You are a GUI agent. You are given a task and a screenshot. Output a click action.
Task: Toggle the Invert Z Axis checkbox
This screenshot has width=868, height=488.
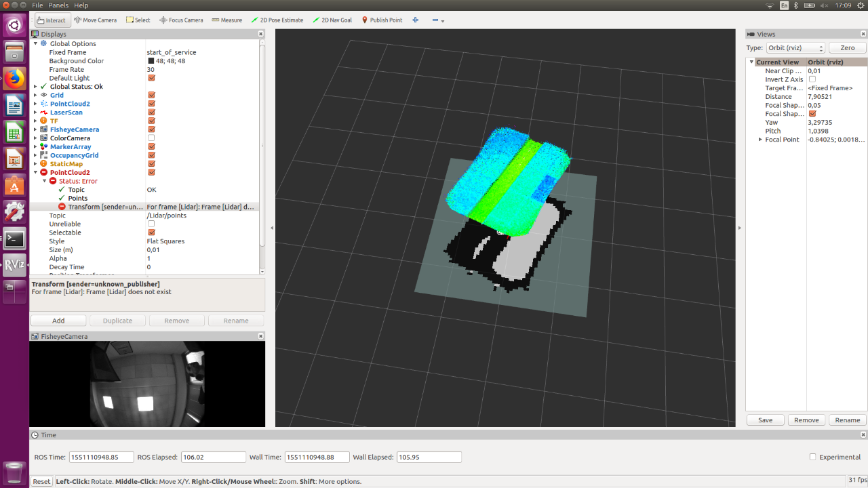[x=812, y=79]
